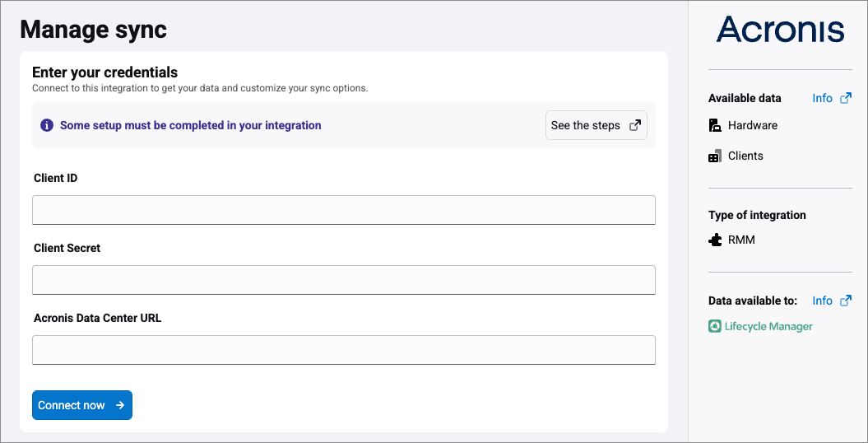
Task: Click the 'Connect to this integration' description text
Action: tap(200, 88)
